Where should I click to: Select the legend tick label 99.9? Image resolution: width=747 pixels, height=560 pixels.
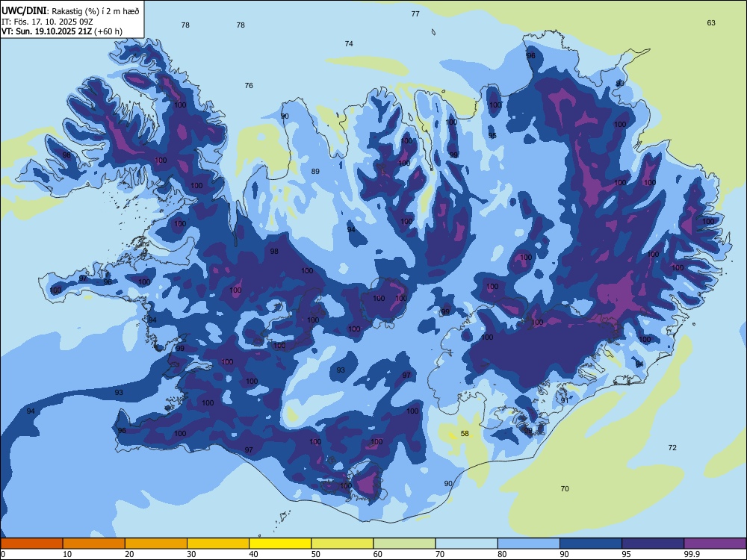click(x=691, y=554)
